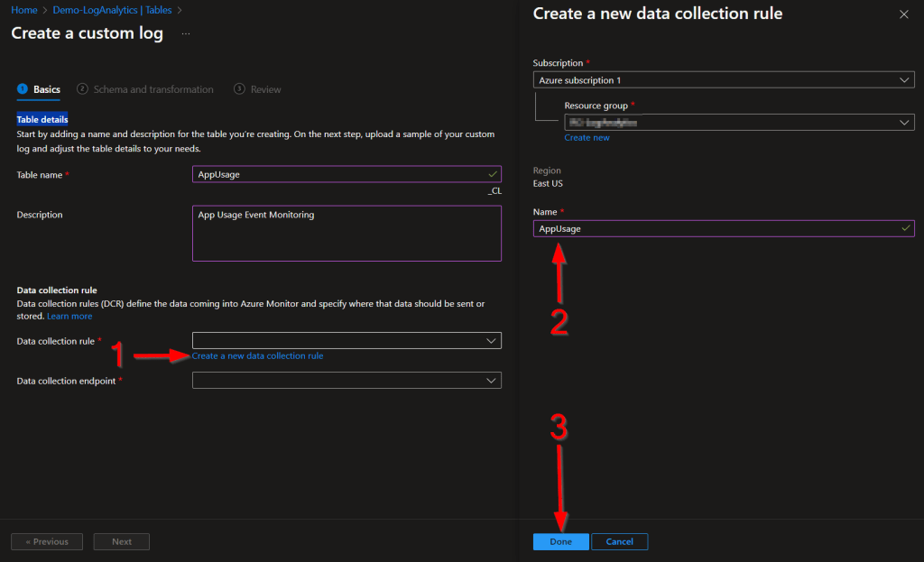Switch to the Basics tab
924x562 pixels.
39,89
